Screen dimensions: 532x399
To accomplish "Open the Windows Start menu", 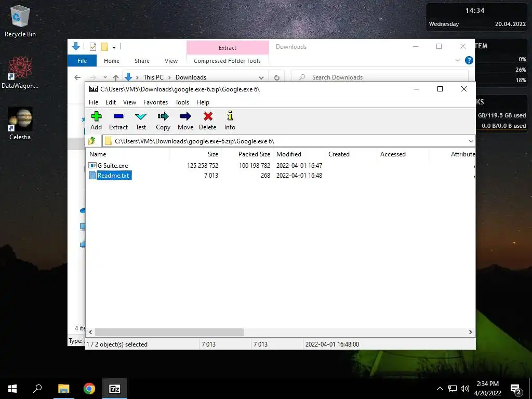I will point(12,389).
